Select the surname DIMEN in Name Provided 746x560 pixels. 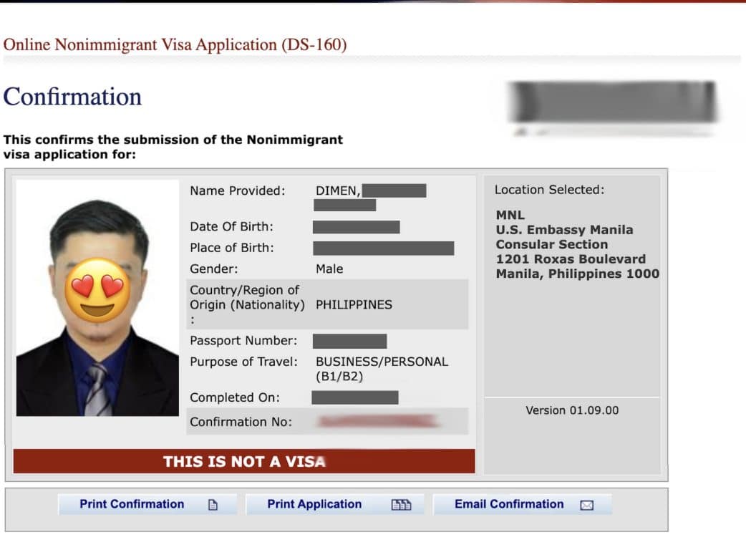point(338,190)
